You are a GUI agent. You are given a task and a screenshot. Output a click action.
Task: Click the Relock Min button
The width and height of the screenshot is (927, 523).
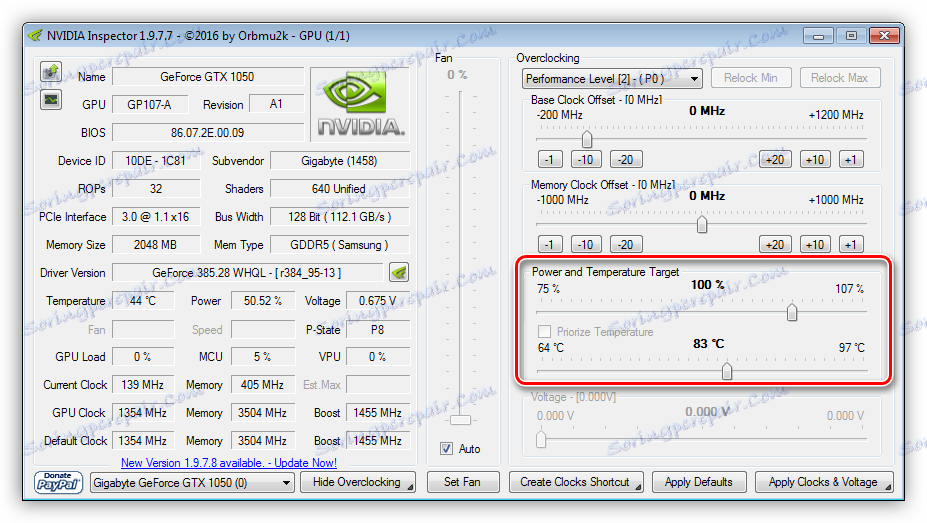(751, 78)
